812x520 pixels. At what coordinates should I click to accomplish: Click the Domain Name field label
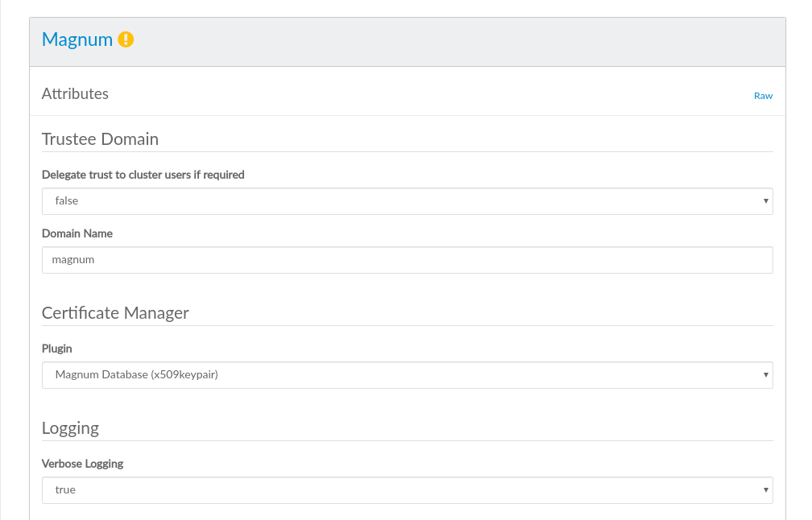coord(77,233)
